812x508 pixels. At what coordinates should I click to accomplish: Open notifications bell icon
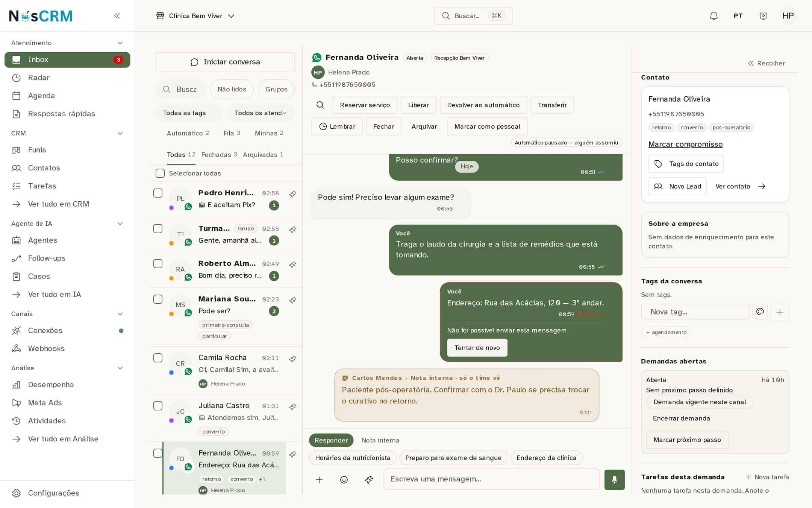(714, 16)
